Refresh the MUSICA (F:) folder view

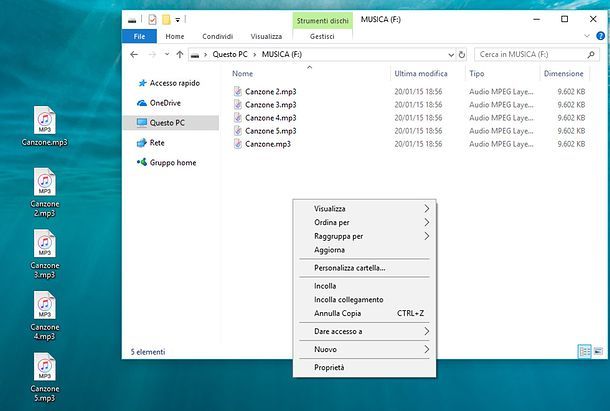pos(462,54)
